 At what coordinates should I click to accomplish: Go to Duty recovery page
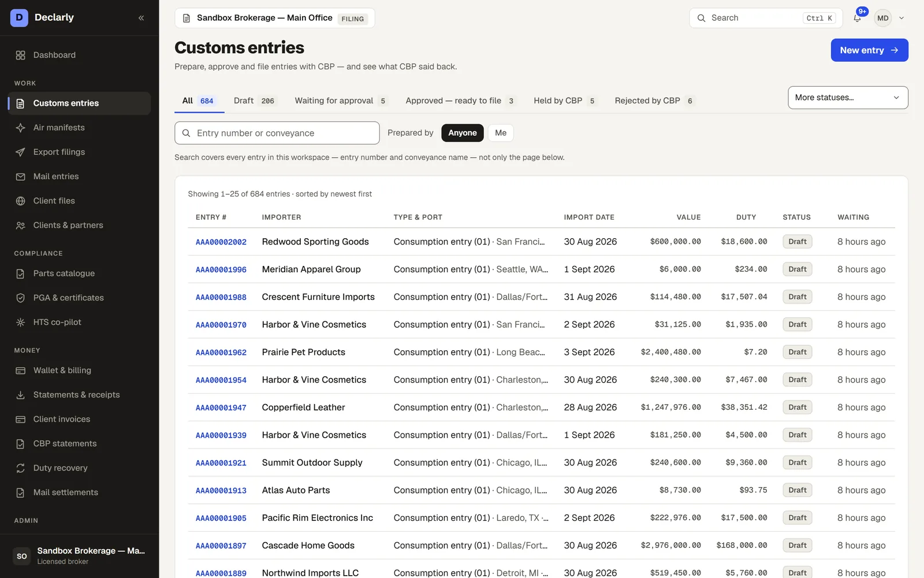[x=80, y=468]
